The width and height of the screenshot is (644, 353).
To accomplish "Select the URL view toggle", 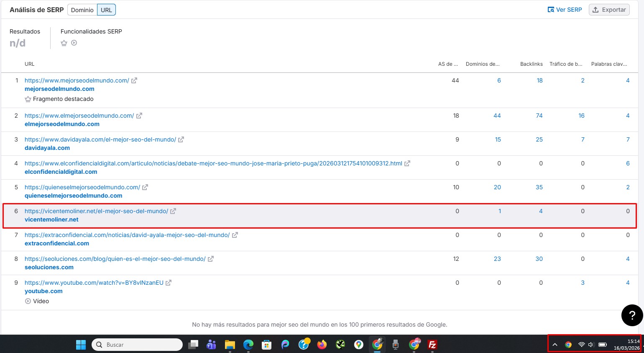I will pyautogui.click(x=106, y=10).
